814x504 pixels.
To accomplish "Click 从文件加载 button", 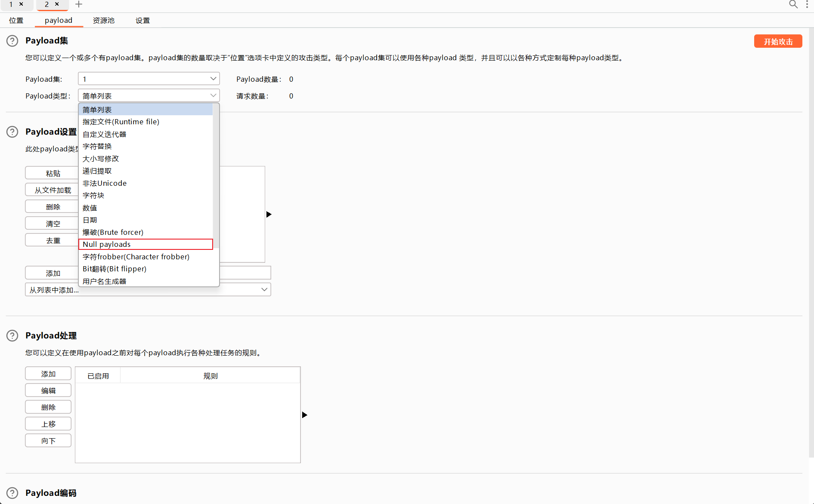I will (x=52, y=190).
